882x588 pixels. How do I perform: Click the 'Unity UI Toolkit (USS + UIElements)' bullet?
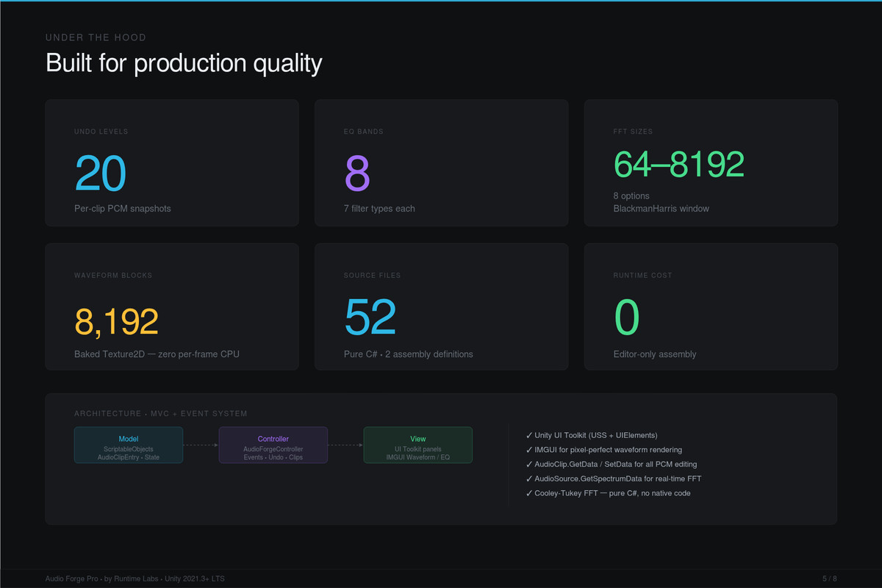coord(592,435)
